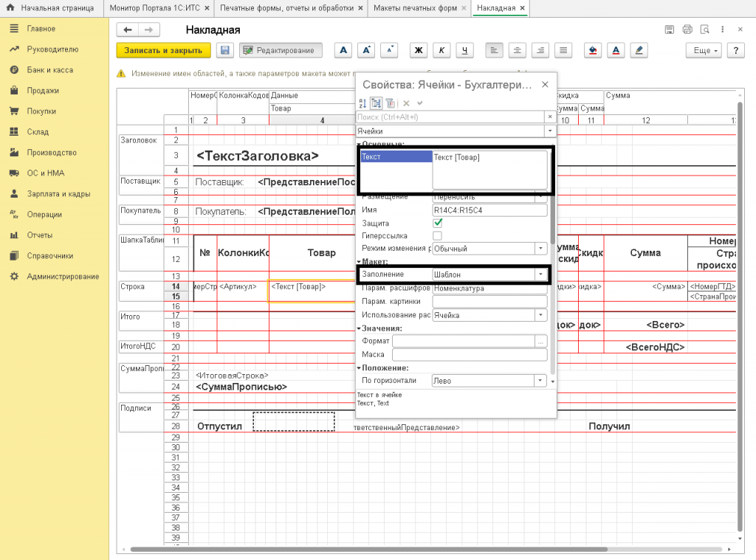Click the Записать и закрыть button
The height and width of the screenshot is (560, 756).
coord(163,50)
